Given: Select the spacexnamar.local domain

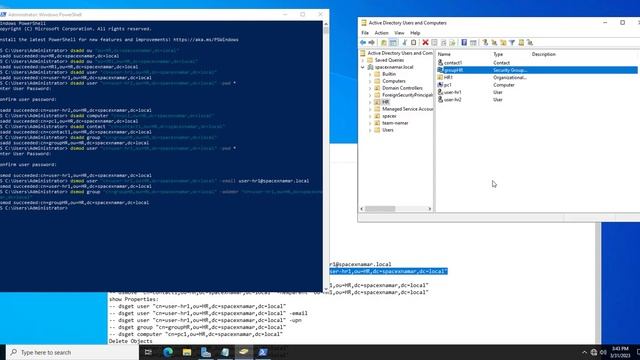Looking at the screenshot, I should [x=394, y=67].
